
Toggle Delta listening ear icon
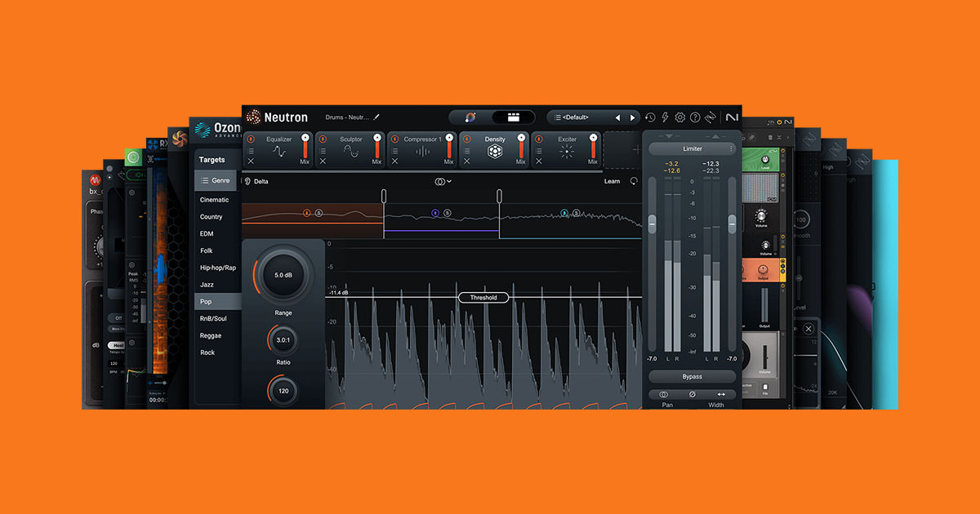coord(247,181)
